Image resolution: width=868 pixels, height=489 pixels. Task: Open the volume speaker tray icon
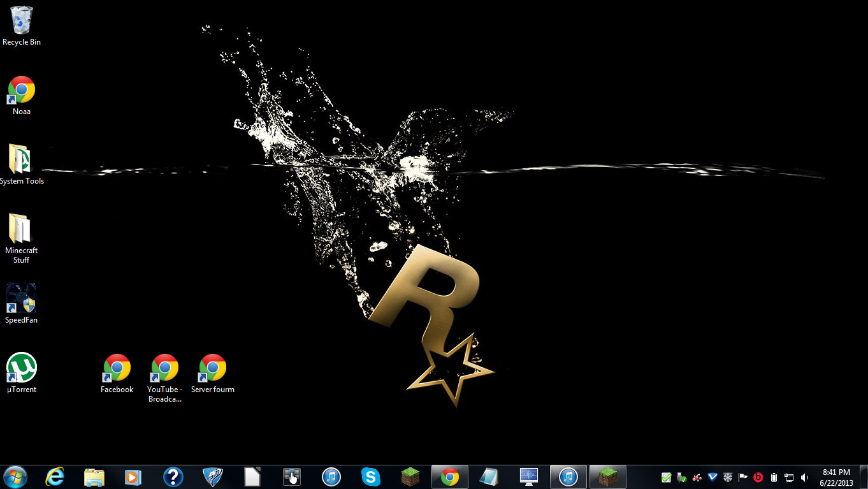tap(804, 478)
